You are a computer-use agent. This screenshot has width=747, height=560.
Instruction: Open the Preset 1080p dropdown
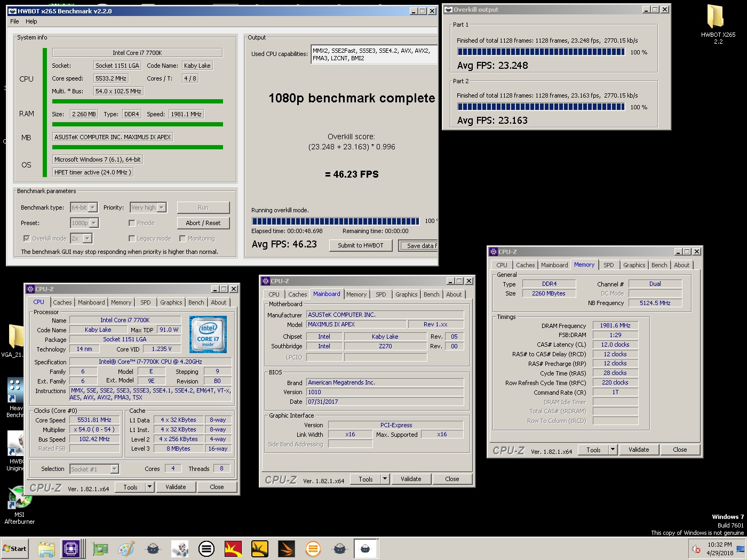(94, 223)
